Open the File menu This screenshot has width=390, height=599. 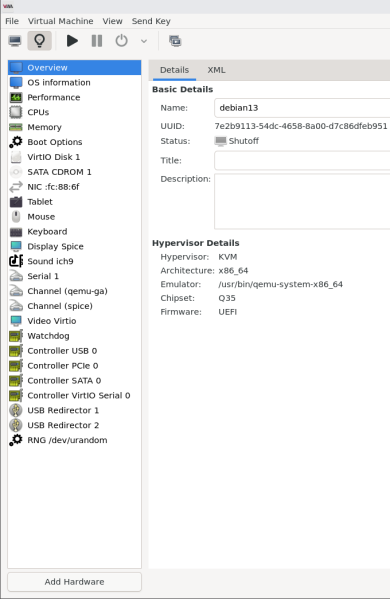12,21
